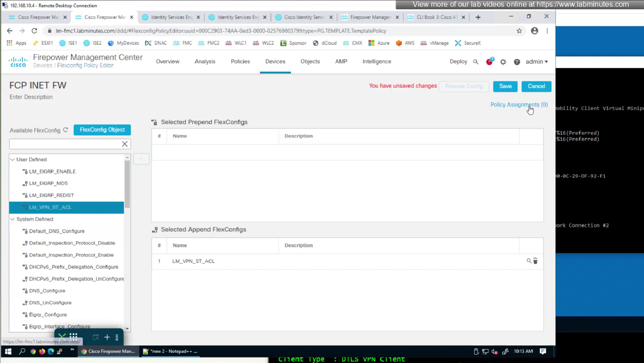This screenshot has width=644, height=363.
Task: Click the FlexConfig Object button
Action: (102, 130)
